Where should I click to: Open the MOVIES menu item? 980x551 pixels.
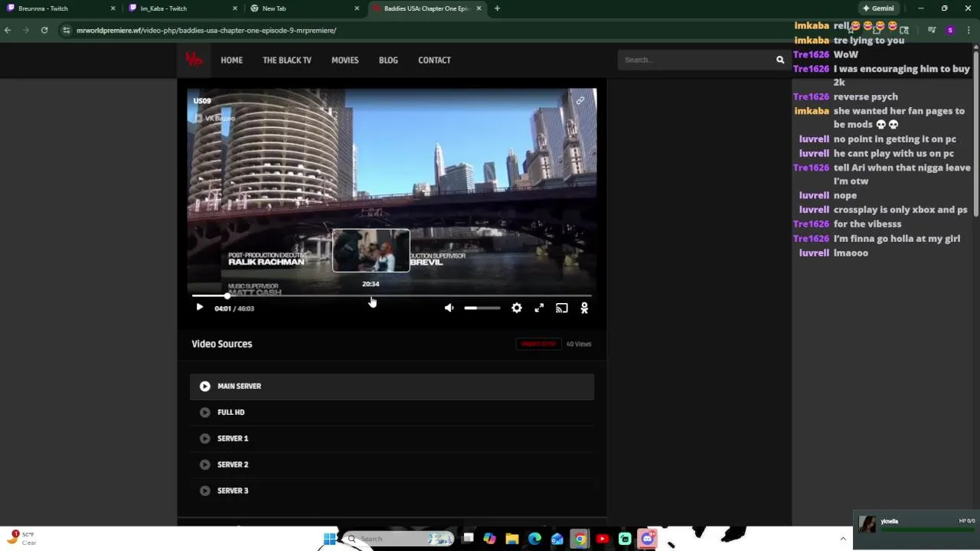point(345,60)
